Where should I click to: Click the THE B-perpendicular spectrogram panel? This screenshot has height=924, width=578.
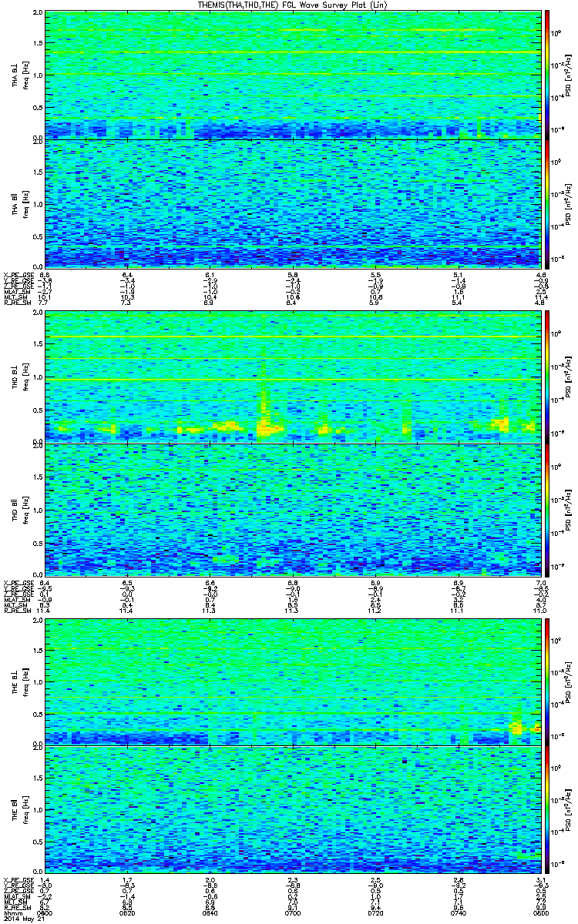[x=293, y=681]
